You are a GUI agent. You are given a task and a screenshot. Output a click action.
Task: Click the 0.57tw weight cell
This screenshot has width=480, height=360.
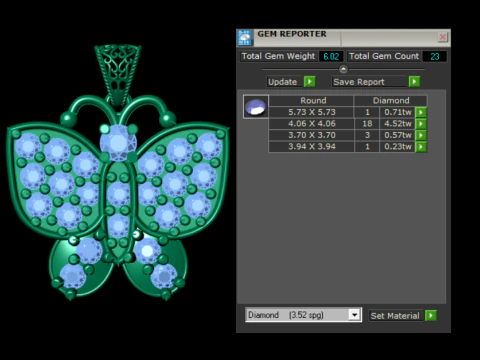(x=397, y=135)
